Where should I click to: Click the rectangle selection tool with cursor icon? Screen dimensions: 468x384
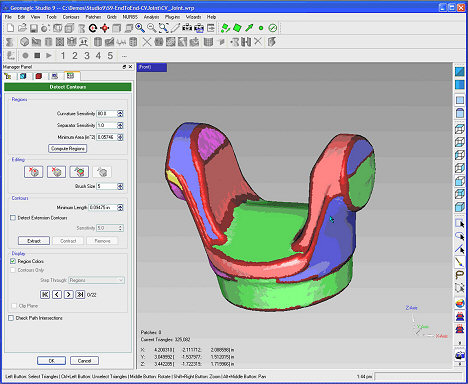pyautogui.click(x=460, y=224)
